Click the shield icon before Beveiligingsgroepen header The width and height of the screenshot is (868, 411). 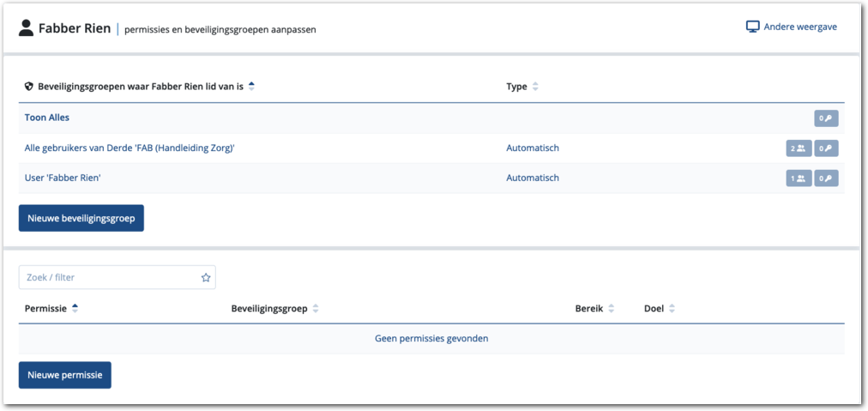pos(28,87)
